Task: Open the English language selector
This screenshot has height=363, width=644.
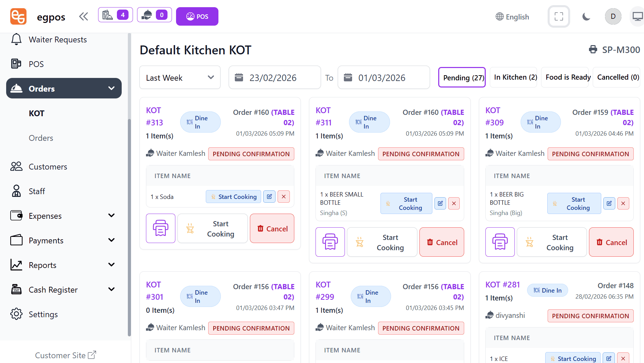Action: (x=512, y=17)
